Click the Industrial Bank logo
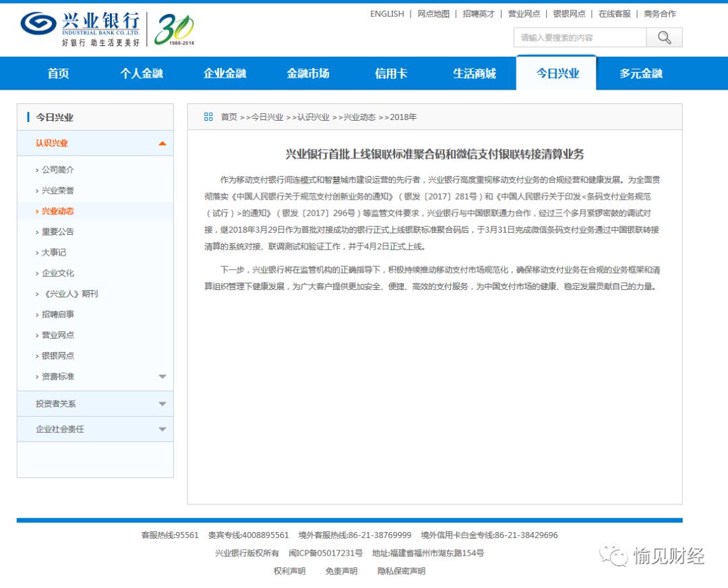Image resolution: width=728 pixels, height=588 pixels. 80,29
